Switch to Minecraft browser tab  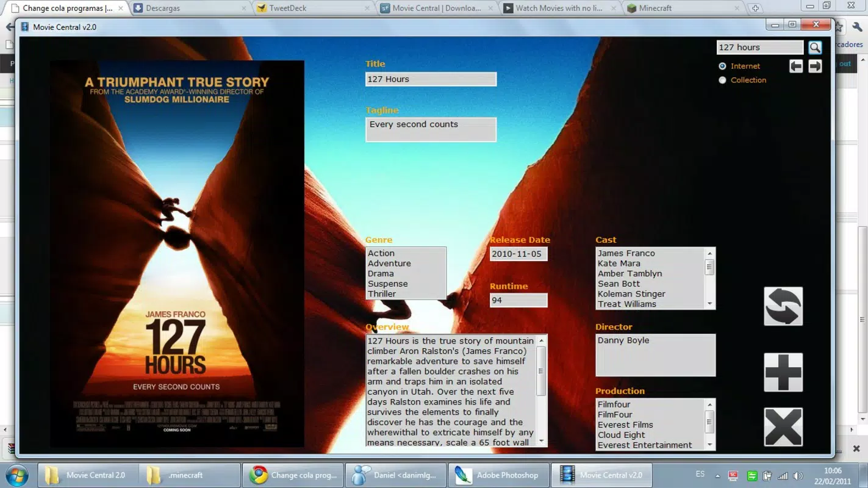(x=683, y=8)
